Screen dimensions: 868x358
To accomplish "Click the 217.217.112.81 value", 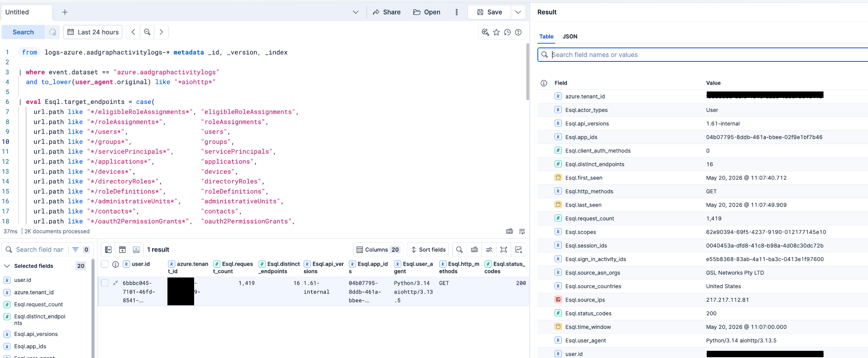I will pyautogui.click(x=727, y=300).
